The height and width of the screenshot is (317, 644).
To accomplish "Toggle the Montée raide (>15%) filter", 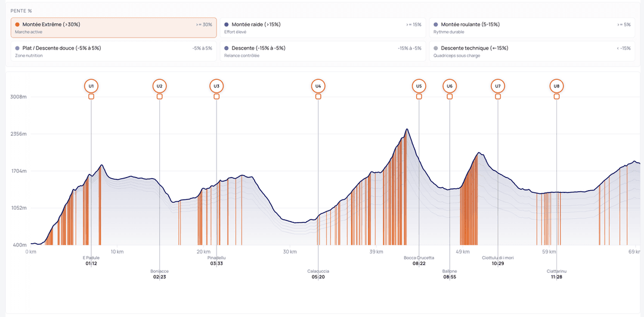I will pyautogui.click(x=322, y=27).
